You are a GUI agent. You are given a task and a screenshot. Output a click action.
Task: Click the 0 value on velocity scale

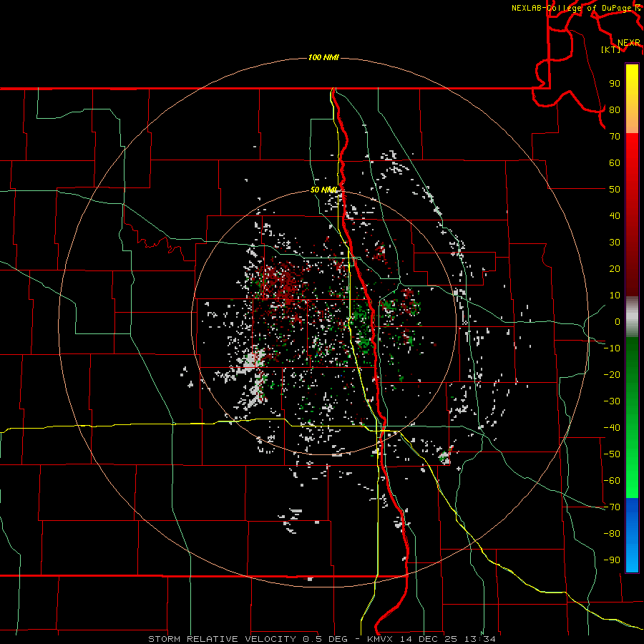(618, 321)
